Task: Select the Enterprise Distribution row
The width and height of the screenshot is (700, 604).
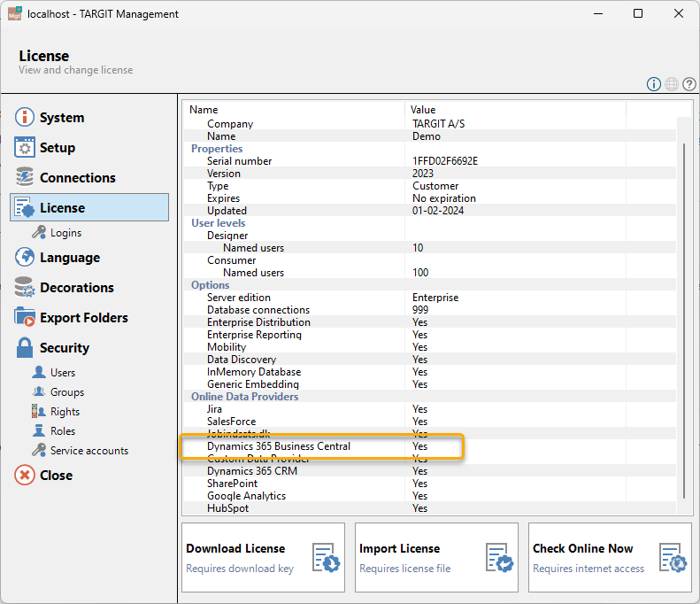Action: (430, 322)
